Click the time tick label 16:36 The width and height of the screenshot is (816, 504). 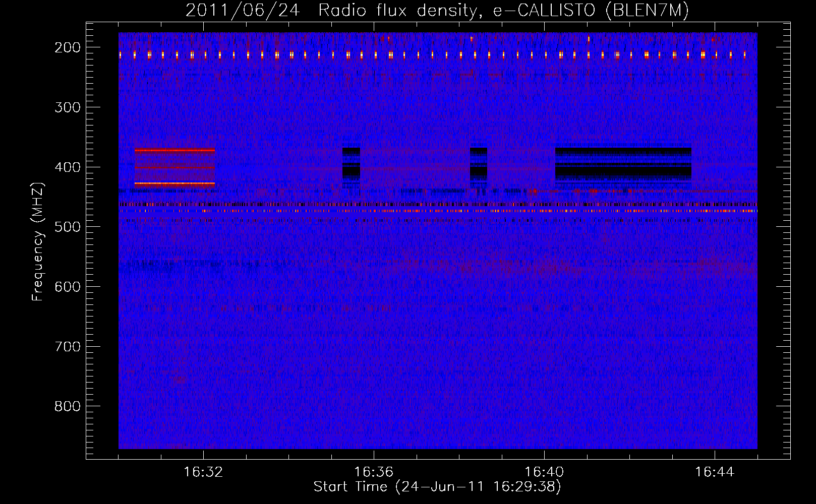coord(374,472)
